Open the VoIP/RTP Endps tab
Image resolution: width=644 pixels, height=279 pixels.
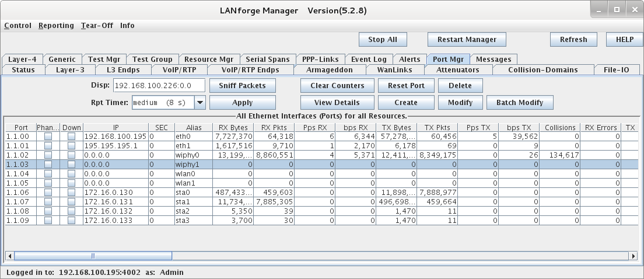pos(250,70)
